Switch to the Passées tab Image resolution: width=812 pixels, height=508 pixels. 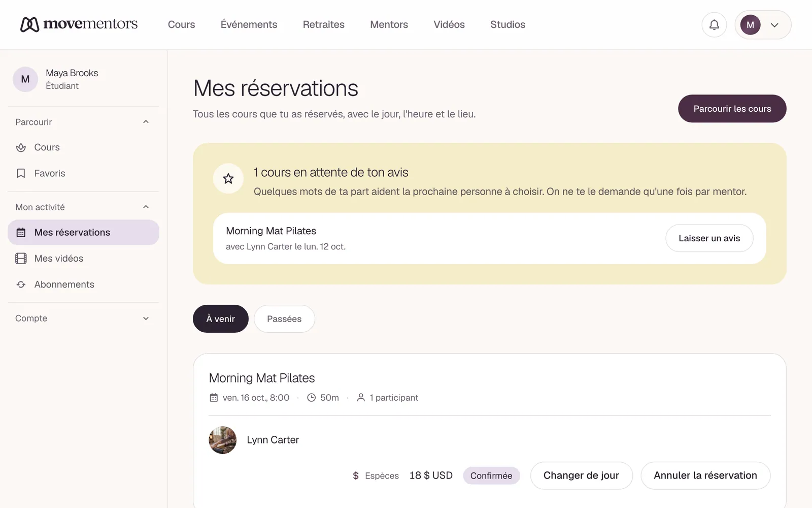click(284, 319)
